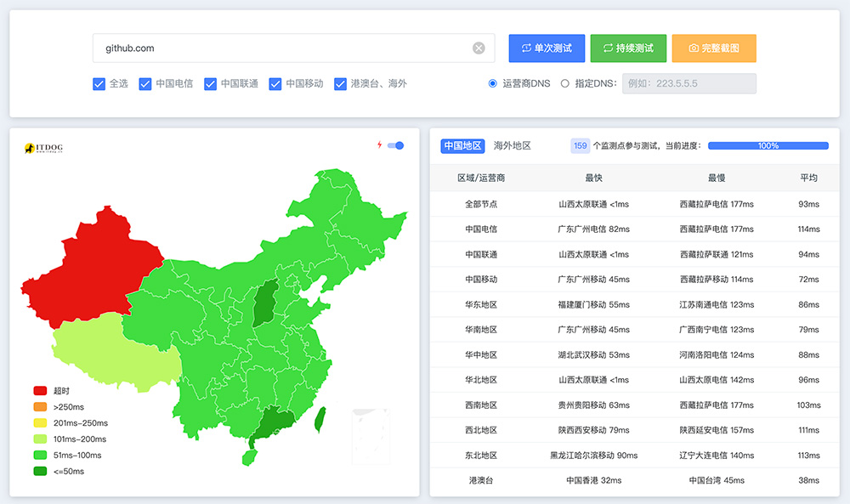Disable the 港澳台、海外 checkbox

[341, 84]
